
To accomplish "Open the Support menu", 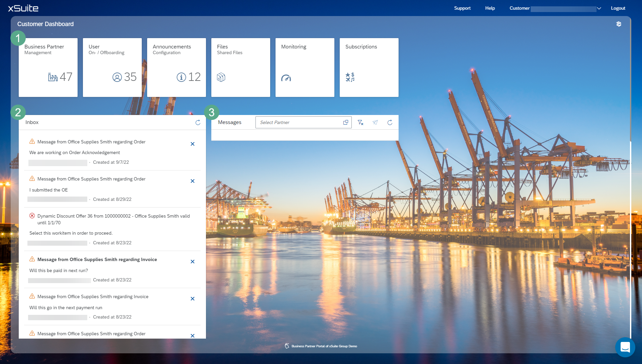I will pyautogui.click(x=462, y=8).
